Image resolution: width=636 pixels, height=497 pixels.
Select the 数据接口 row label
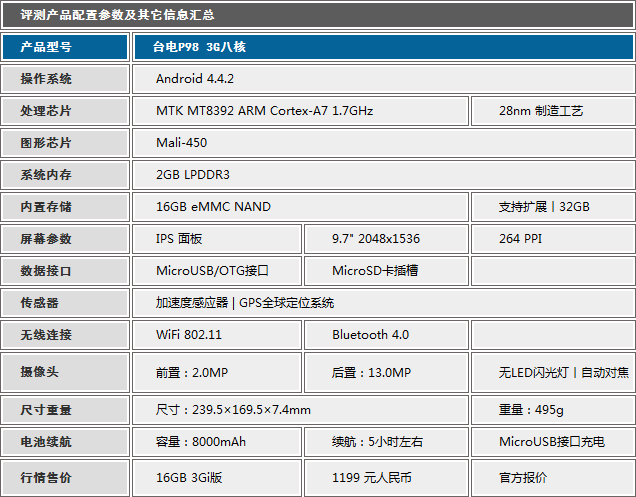tap(65, 271)
